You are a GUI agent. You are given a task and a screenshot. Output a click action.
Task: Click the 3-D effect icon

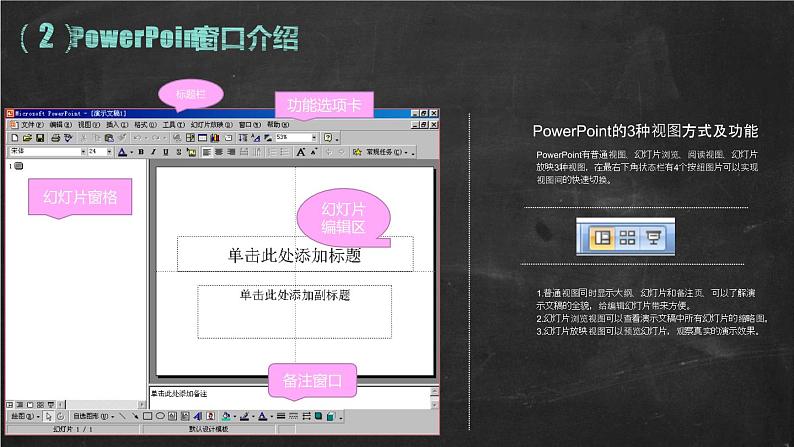331,417
